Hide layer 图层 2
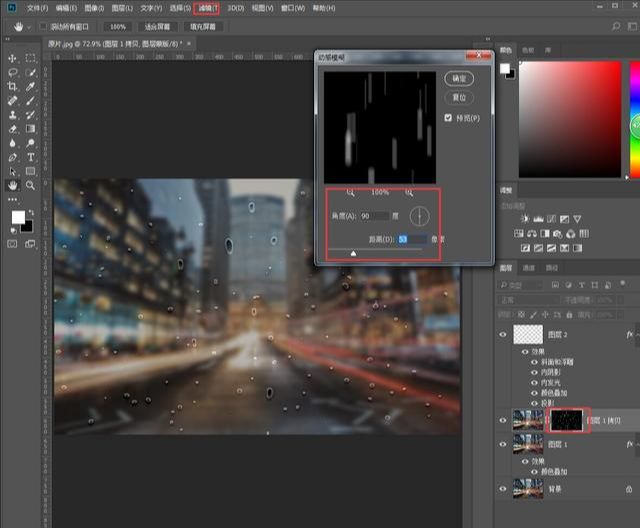 pyautogui.click(x=503, y=335)
